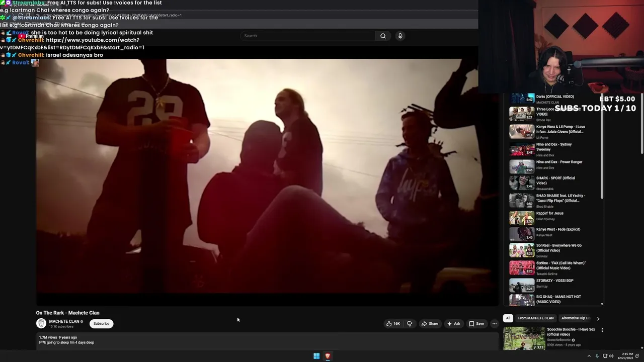Click the Brave browser taskbar icon
Screen dimensions: 644x362
tap(328, 356)
